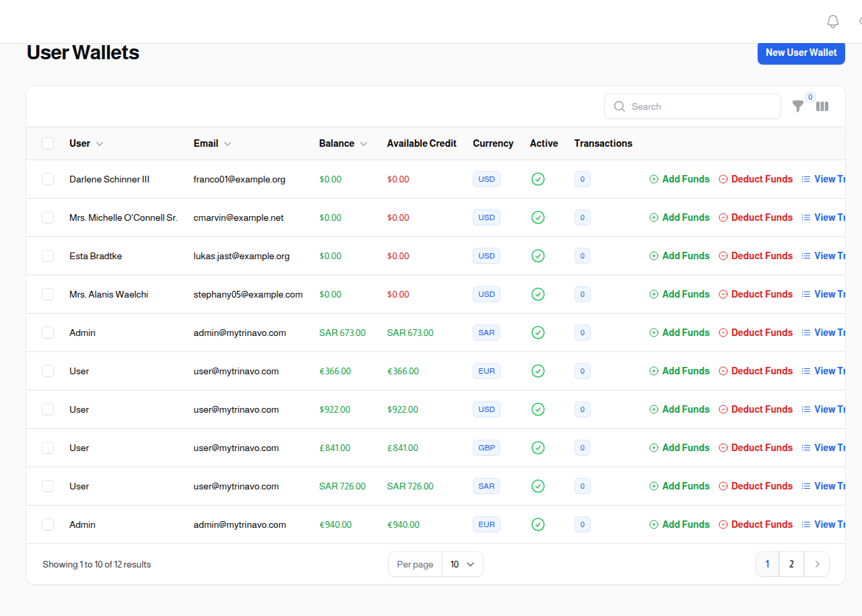Click the notification bell icon

coord(832,21)
